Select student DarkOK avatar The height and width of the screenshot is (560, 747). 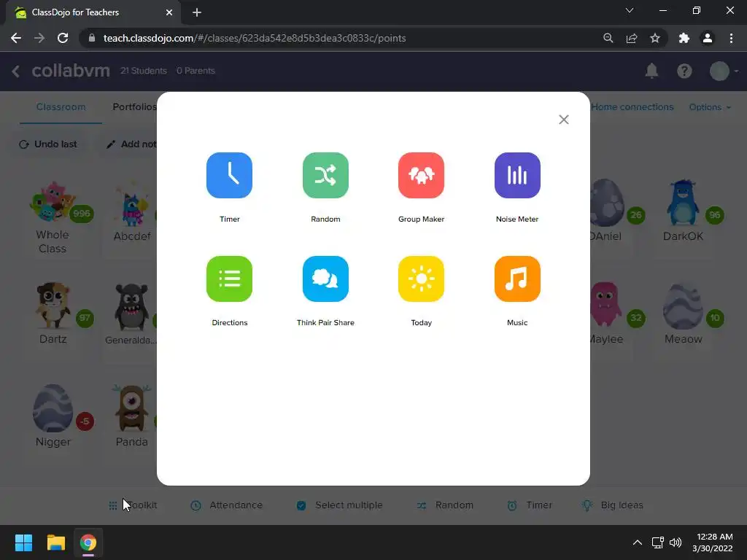tap(683, 203)
